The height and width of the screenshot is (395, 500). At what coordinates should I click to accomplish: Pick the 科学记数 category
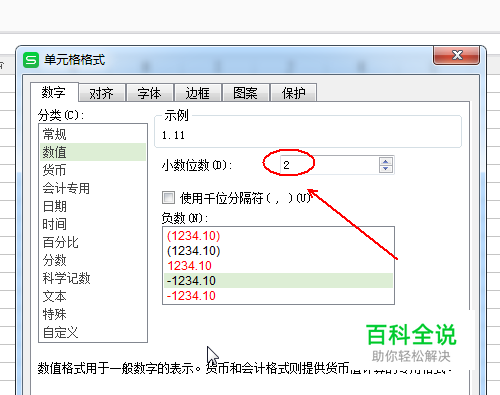(93, 278)
